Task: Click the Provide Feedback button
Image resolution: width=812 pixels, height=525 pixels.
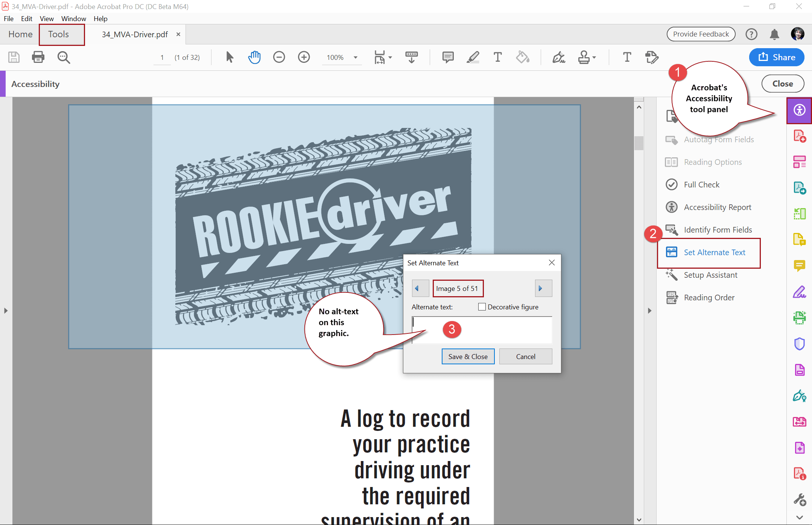Action: click(x=701, y=34)
